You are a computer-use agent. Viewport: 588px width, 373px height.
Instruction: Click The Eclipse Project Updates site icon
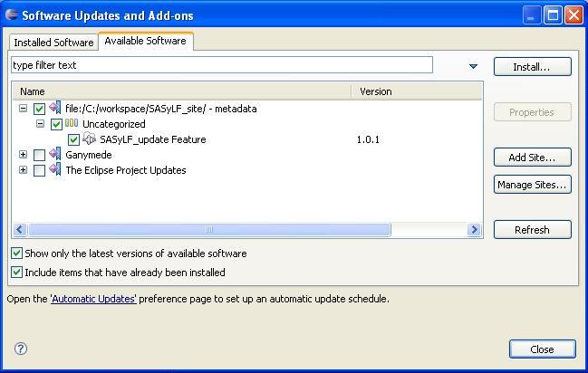click(x=55, y=170)
